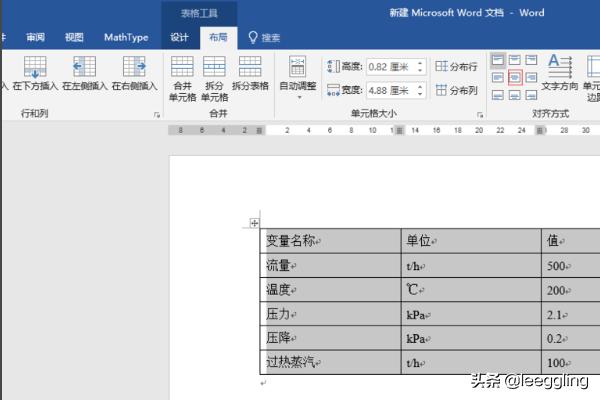
Task: Click Split Cells (拆分单元格) icon
Action: point(214,67)
